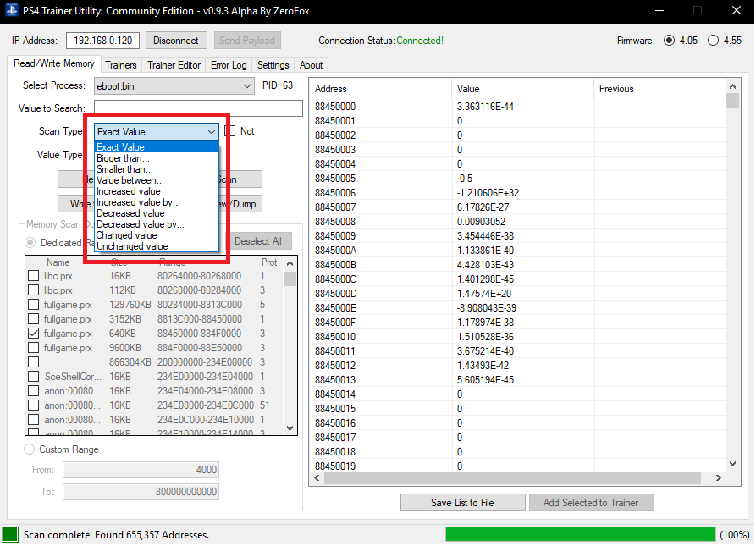Choose the Custom Range radio option
Screen dimensions: 756x546
coord(30,449)
